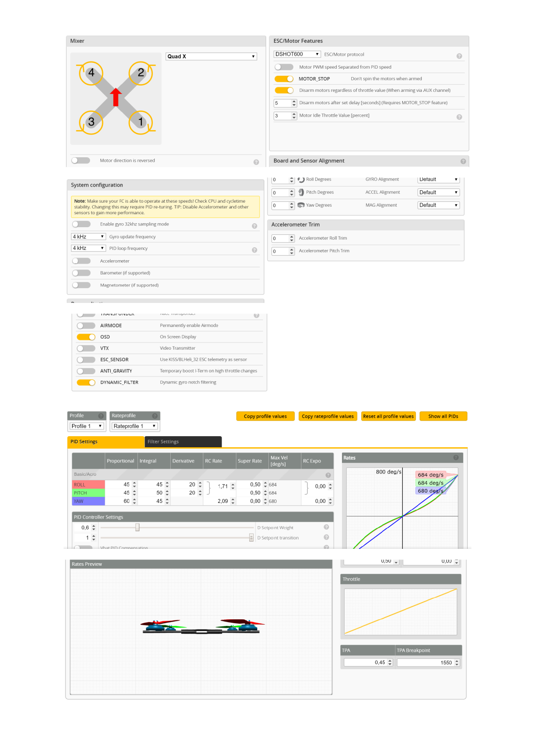
Task: Click motor 3 in mixer diagram
Action: [91, 122]
